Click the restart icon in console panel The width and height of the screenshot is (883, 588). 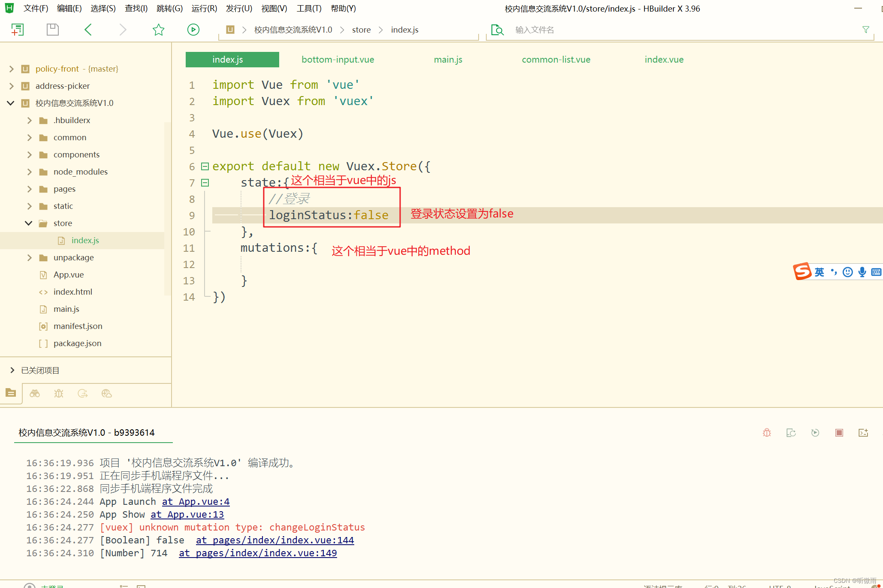coord(791,433)
